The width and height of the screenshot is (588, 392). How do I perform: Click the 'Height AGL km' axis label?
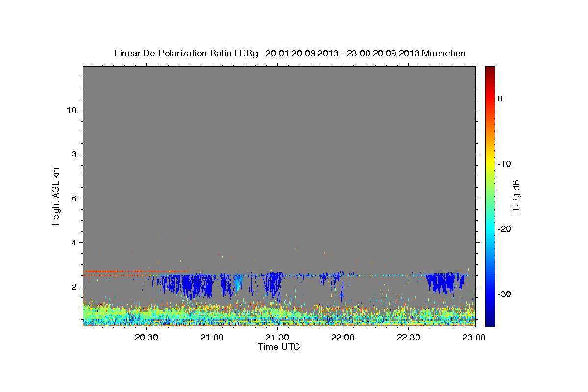click(56, 196)
